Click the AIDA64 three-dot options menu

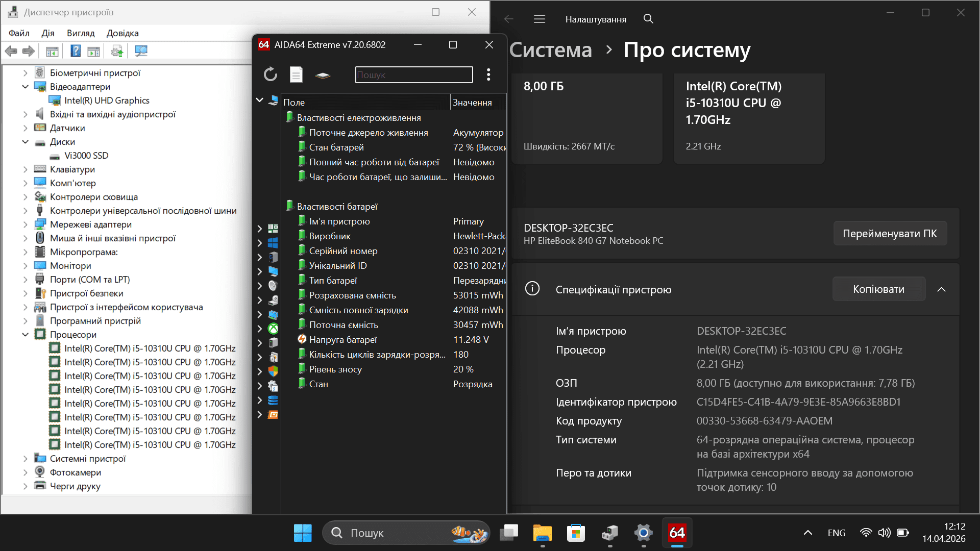click(488, 74)
